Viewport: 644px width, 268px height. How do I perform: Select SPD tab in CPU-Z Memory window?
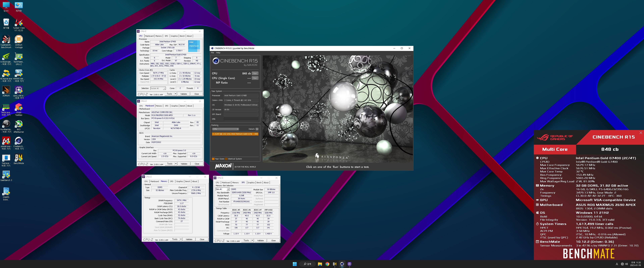point(172,181)
